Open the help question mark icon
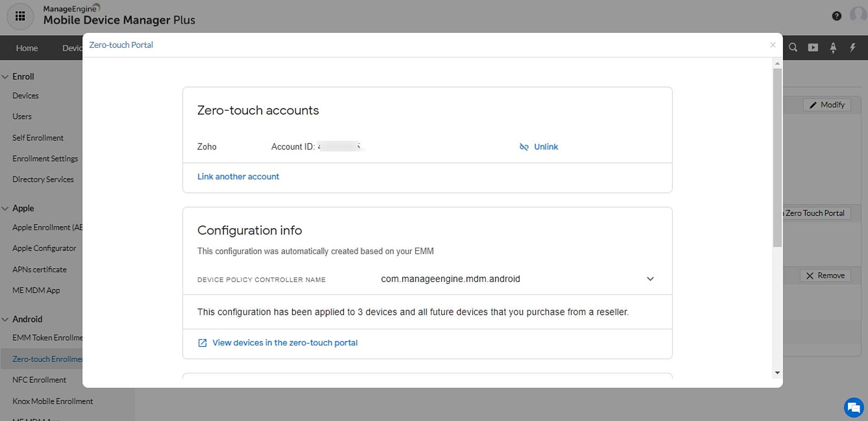Screen dimensions: 868x421 click(837, 16)
